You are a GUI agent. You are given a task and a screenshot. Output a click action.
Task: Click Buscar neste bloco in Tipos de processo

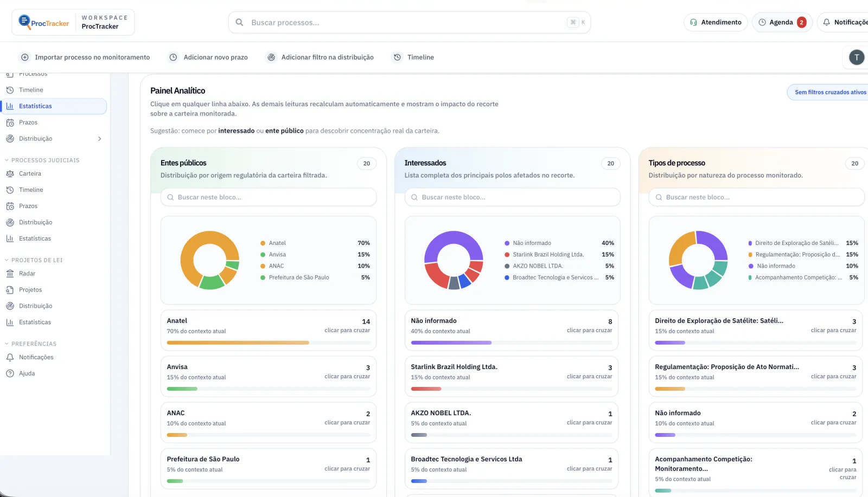click(x=756, y=197)
